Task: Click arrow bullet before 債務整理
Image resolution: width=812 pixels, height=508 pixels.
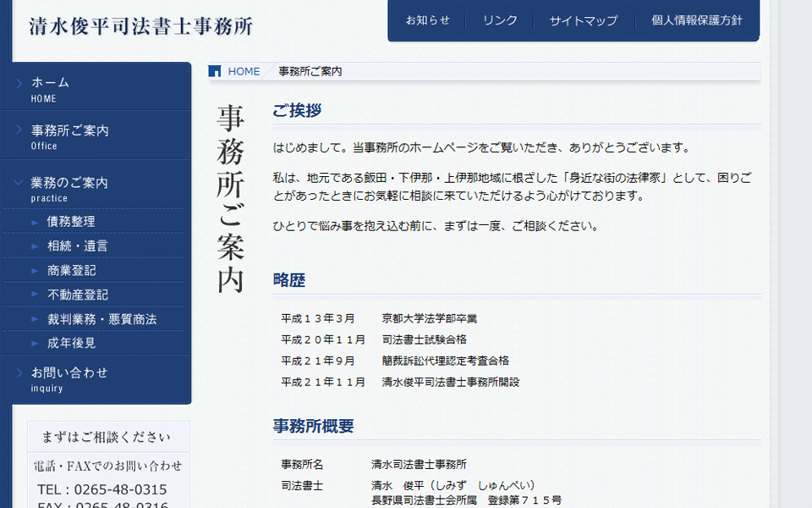Action: [35, 223]
